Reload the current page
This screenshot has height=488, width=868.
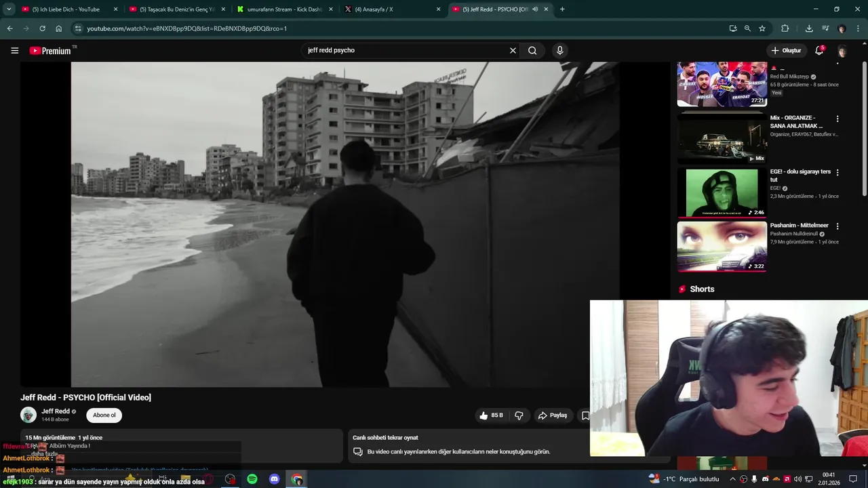[42, 28]
